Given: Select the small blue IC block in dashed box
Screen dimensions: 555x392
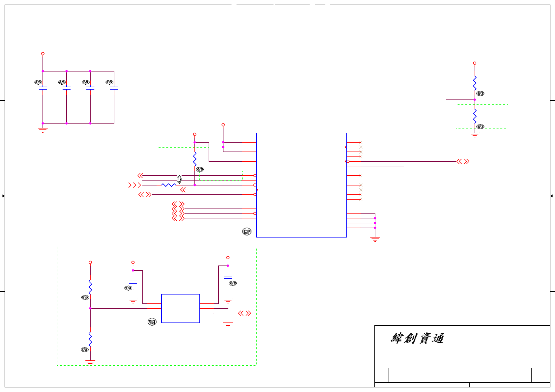Looking at the screenshot, I should point(180,308).
